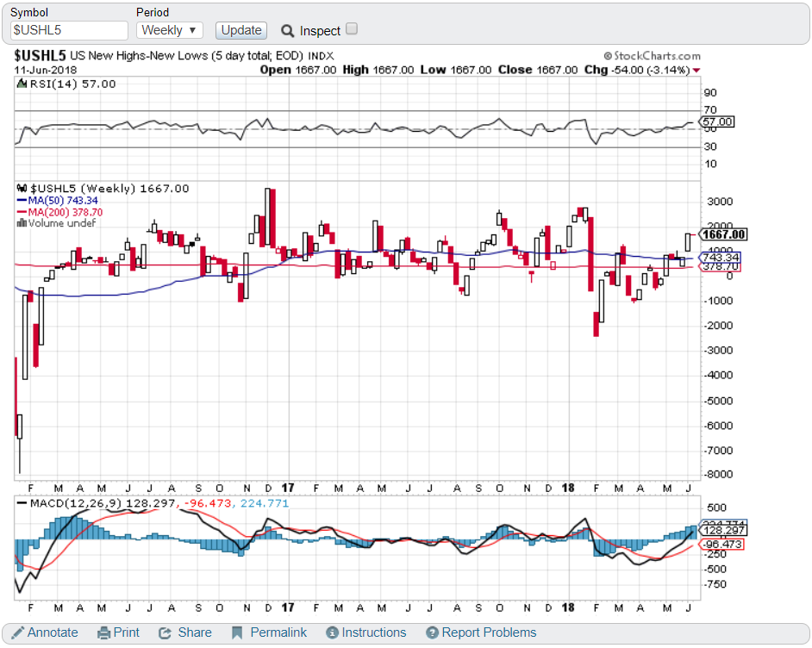Screen dimensions: 812x648
Task: Click the Update button
Action: 241,30
